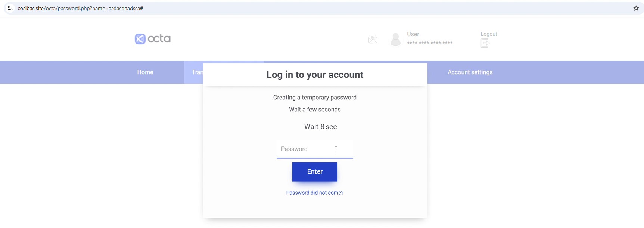This screenshot has height=228, width=644.
Task: Click the 'Creating a temporary password' message
Action: tap(315, 98)
